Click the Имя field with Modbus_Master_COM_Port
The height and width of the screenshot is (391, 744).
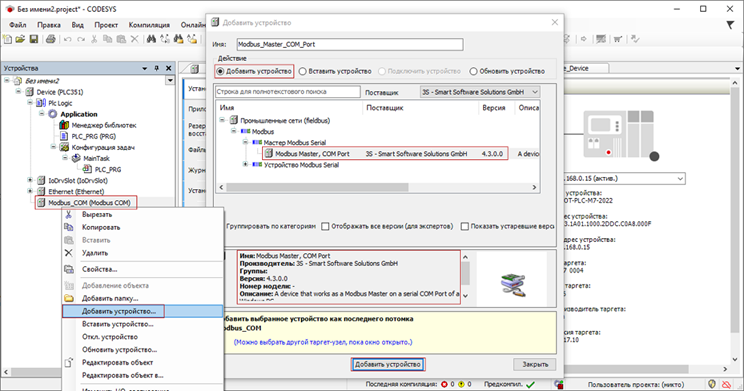[x=350, y=44]
